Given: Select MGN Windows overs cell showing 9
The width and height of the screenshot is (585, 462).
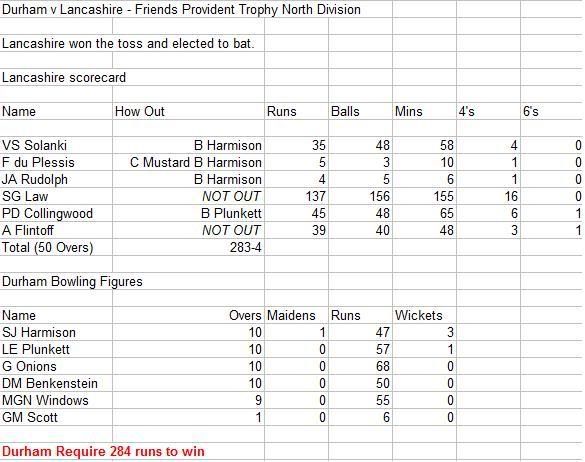Looking at the screenshot, I should [188, 400].
